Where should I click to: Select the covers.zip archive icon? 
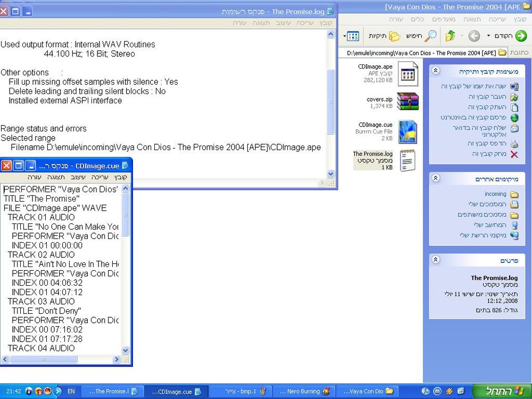pos(408,102)
